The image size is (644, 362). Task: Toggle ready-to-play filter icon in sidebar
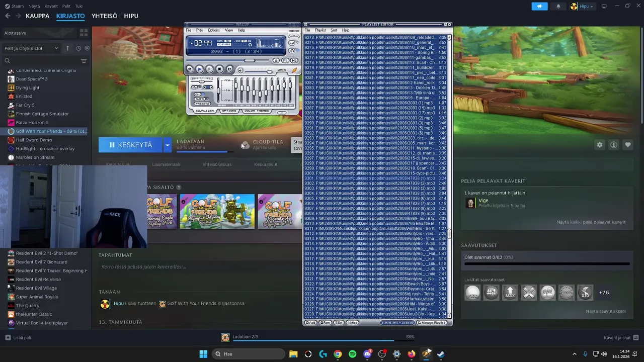click(87, 48)
